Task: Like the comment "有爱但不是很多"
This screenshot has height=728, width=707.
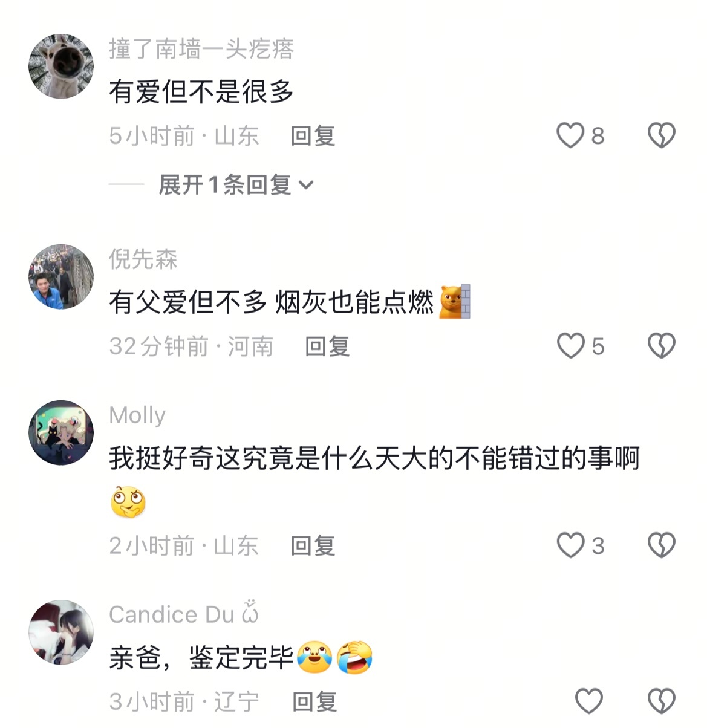Action: [x=570, y=135]
